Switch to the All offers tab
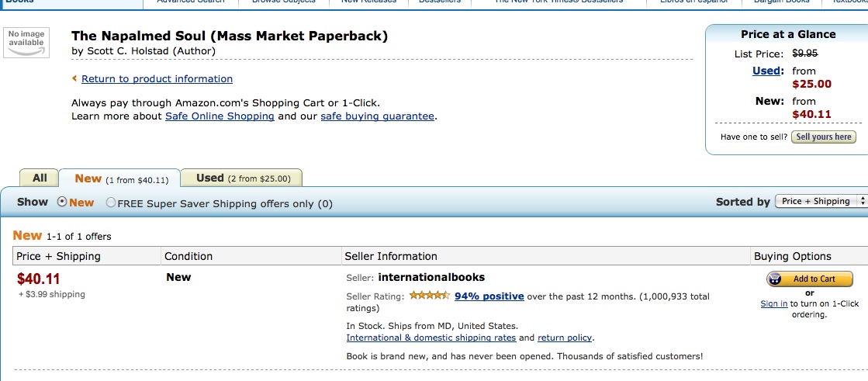This screenshot has width=868, height=381. (x=40, y=178)
